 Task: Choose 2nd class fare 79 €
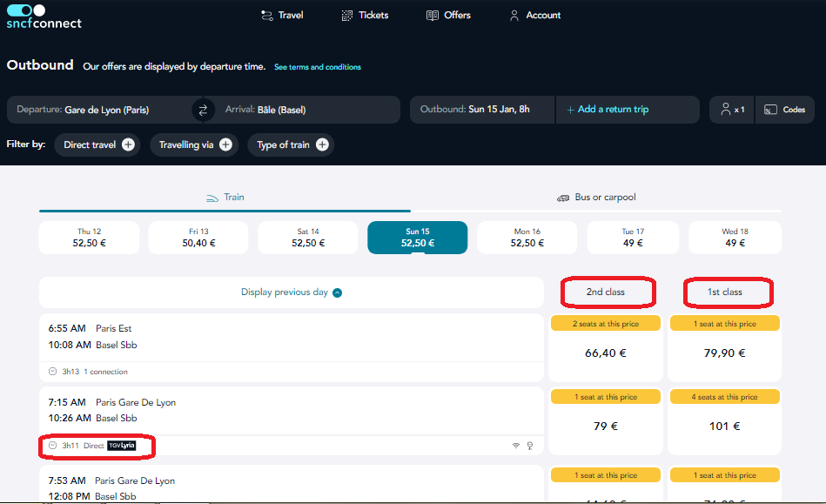coord(606,420)
